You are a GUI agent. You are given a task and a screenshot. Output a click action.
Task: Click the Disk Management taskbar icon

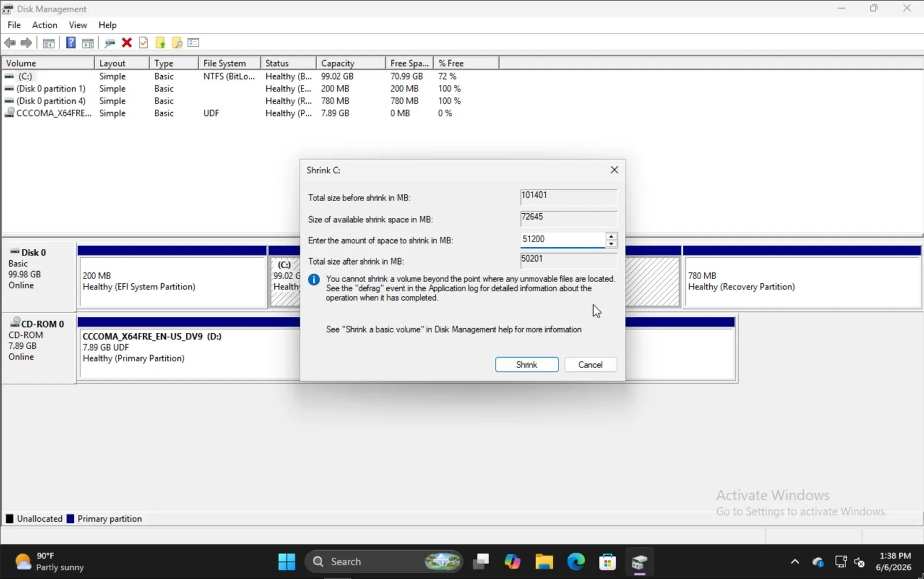[639, 562]
